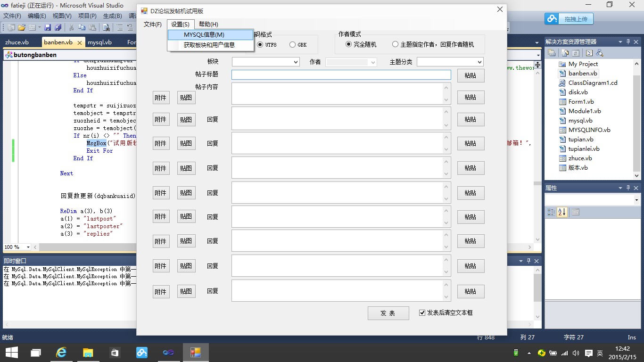Image resolution: width=644 pixels, height=362 pixels.
Task: Open the editor zoom 100 % dropdown
Action: (28, 247)
